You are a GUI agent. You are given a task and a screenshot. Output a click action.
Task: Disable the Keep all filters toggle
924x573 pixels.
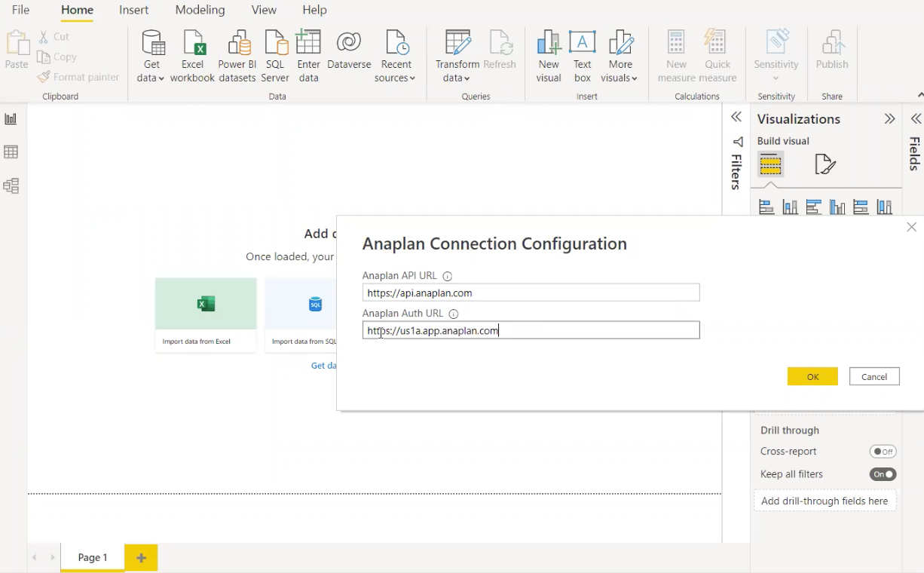[883, 473]
